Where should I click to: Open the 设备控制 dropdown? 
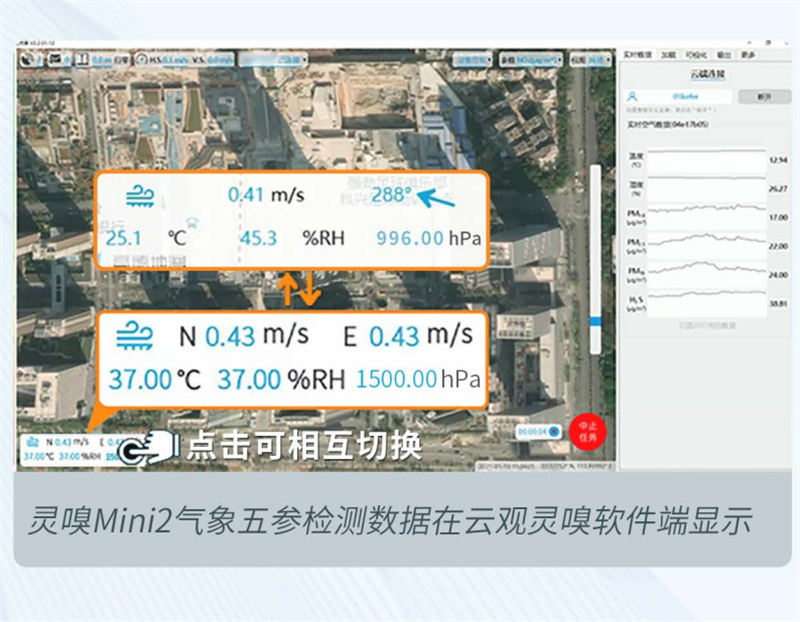[x=472, y=60]
